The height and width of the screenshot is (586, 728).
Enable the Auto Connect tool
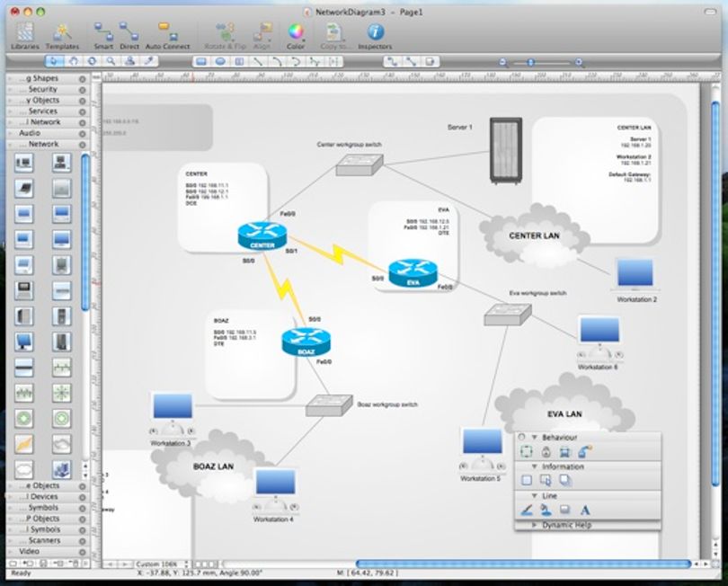pos(167,31)
